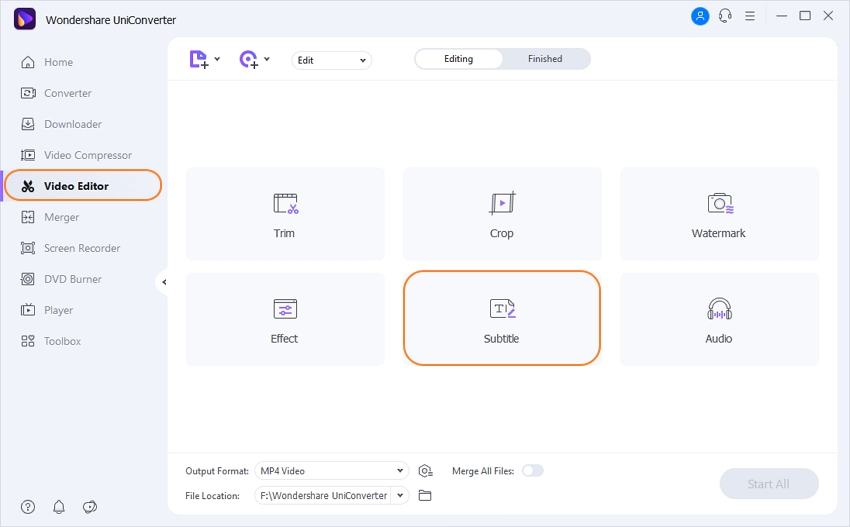Switch to the Finished tab
850x527 pixels.
[545, 59]
